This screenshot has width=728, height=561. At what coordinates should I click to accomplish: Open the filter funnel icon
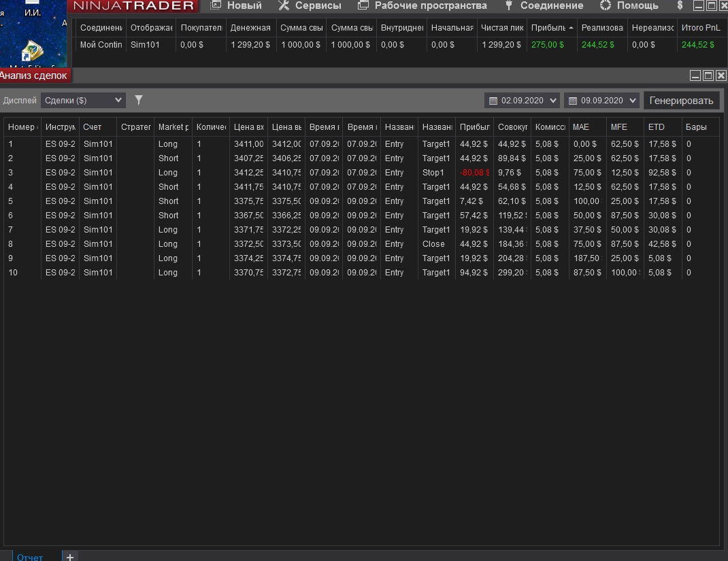138,100
